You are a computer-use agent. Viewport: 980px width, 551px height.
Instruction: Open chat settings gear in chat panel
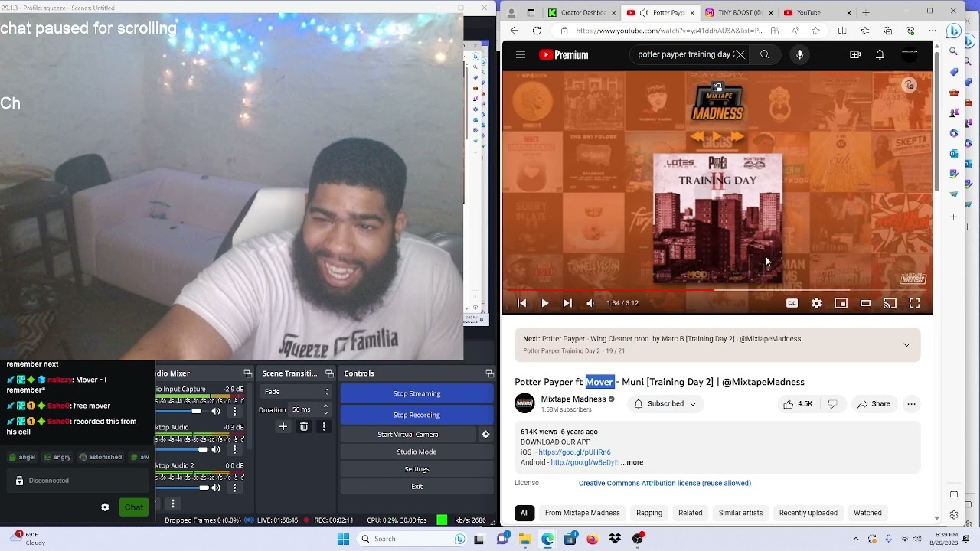tap(105, 507)
